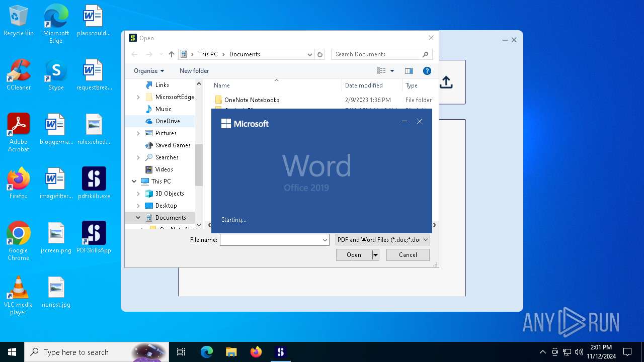
Task: Open File Explorer from the taskbar
Action: [x=231, y=352]
